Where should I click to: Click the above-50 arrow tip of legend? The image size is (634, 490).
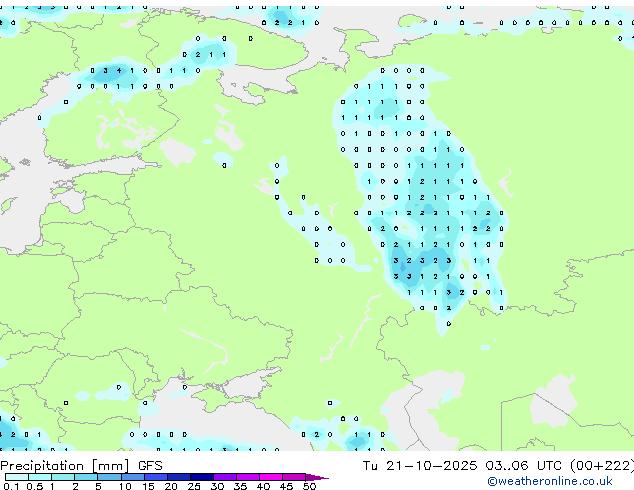click(317, 477)
